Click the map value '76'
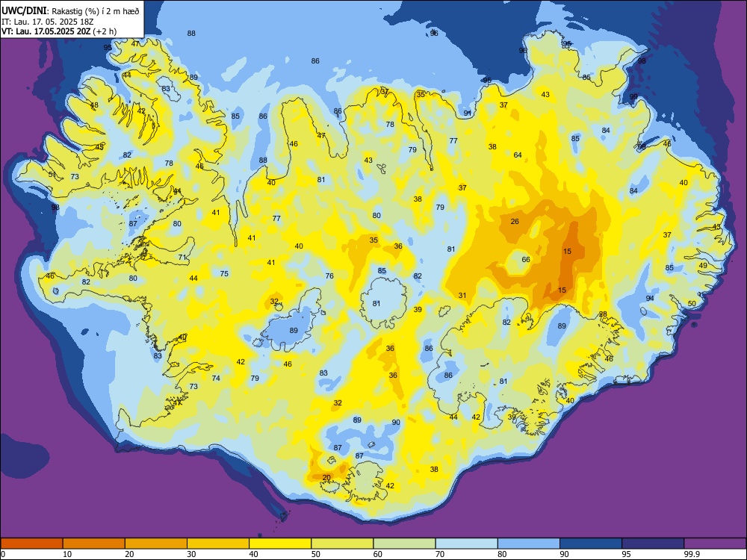The image size is (747, 560). (x=329, y=276)
